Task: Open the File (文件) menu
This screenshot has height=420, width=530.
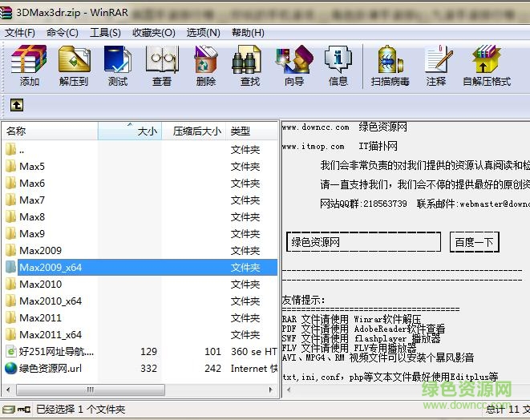Action: tap(20, 33)
